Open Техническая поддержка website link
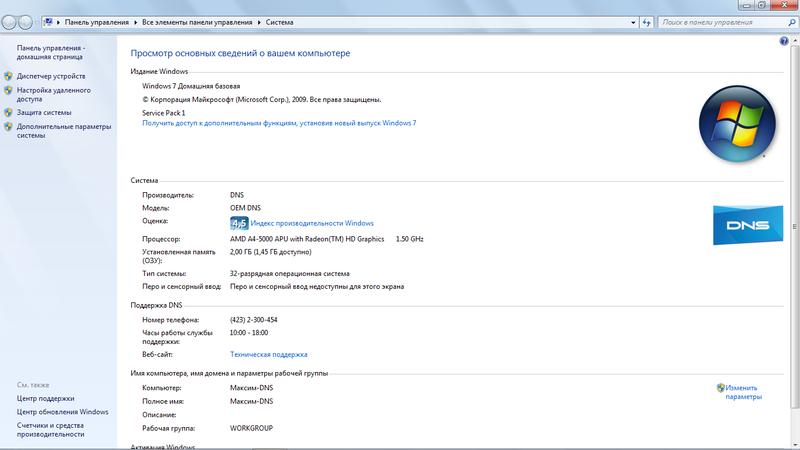800x450 pixels. tap(268, 355)
